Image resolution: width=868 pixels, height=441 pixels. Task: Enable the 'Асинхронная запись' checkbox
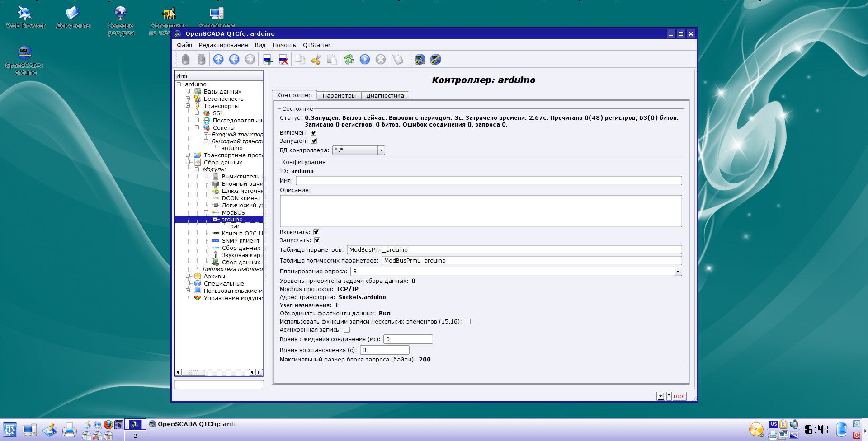point(347,330)
